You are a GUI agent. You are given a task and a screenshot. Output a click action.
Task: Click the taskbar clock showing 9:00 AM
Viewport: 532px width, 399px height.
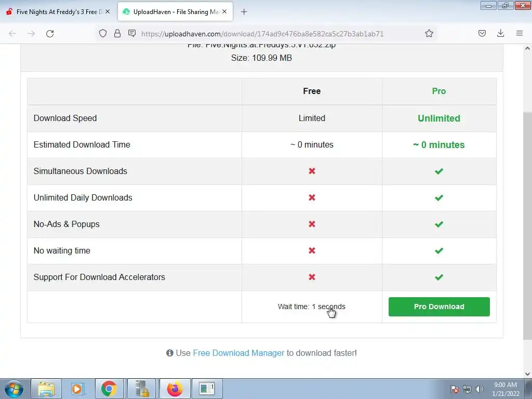(x=506, y=389)
